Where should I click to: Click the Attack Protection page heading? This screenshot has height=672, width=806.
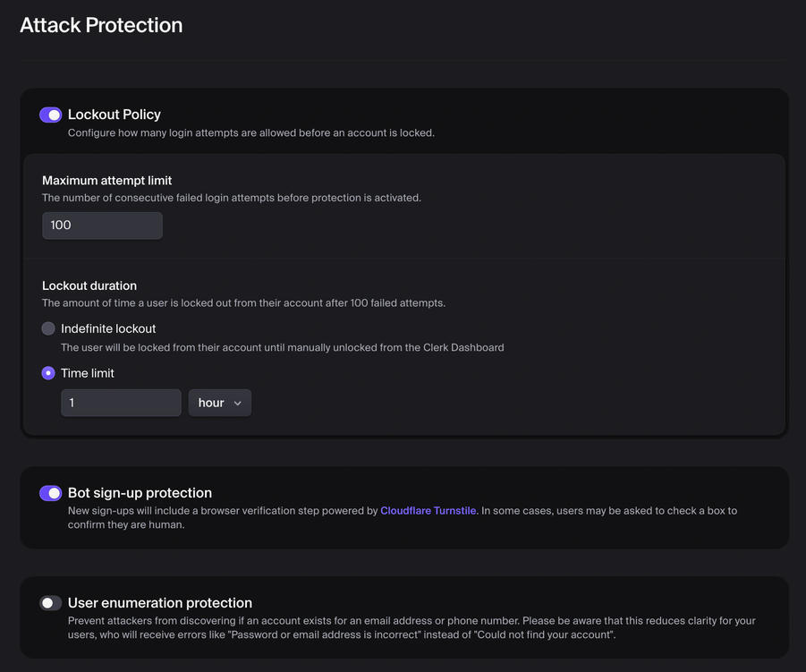pos(100,24)
